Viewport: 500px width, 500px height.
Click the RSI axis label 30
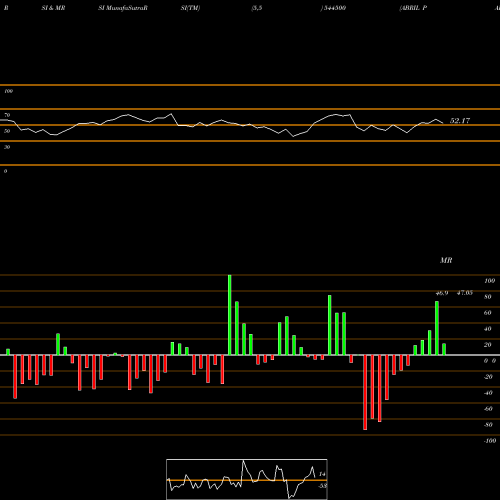pyautogui.click(x=7, y=147)
